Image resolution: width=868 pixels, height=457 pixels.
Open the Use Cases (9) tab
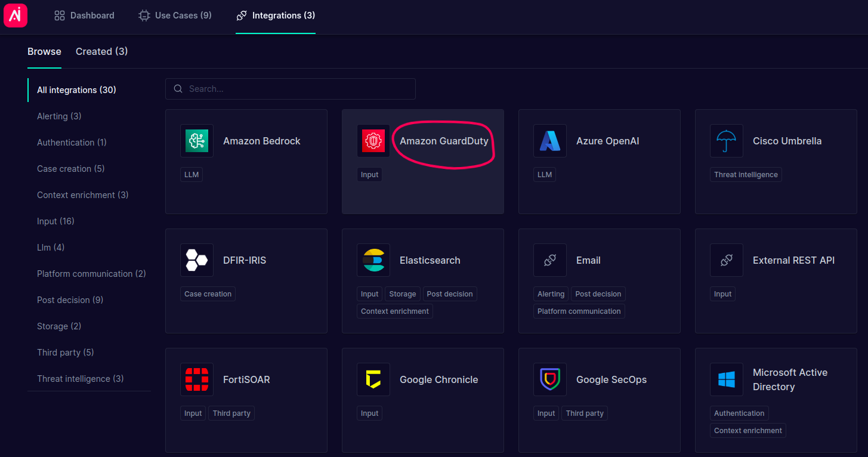175,16
